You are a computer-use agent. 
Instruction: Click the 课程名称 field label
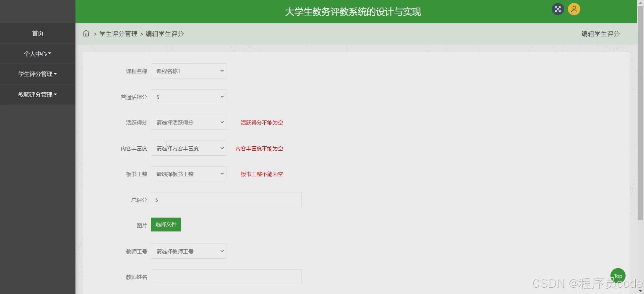click(x=137, y=71)
